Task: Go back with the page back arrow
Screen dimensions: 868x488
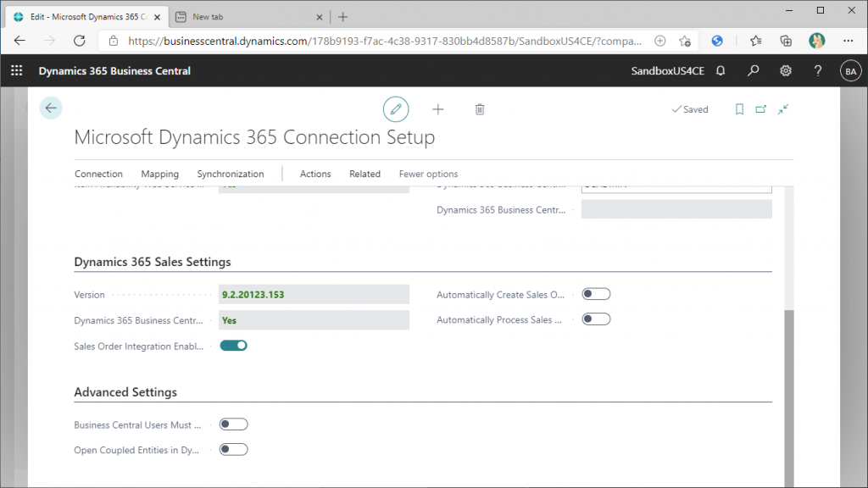Action: point(51,108)
